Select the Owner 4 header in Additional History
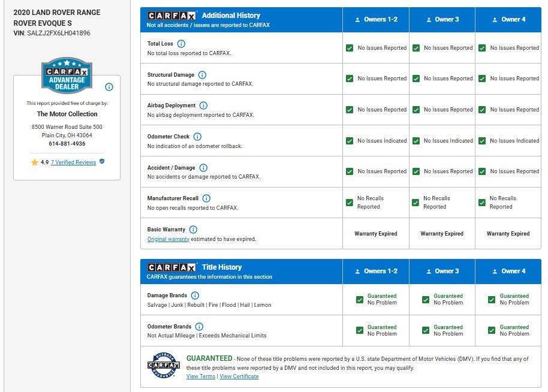The height and width of the screenshot is (392, 548). click(x=508, y=20)
